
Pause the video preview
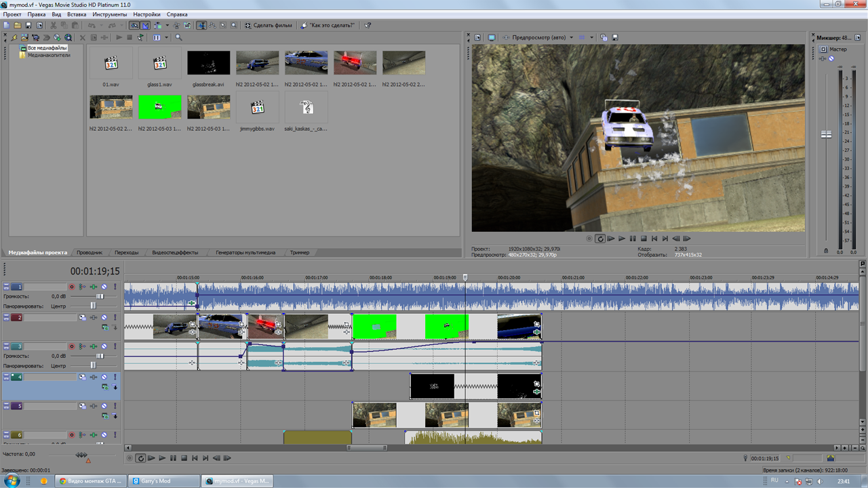tap(633, 239)
